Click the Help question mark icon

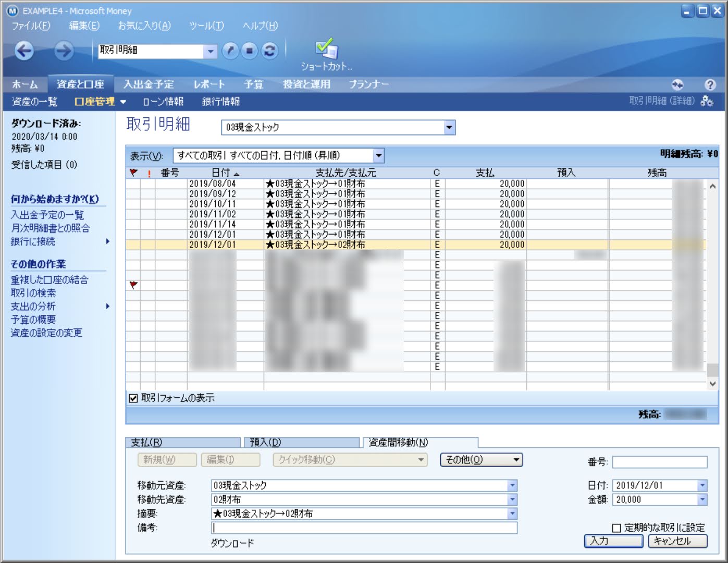710,84
